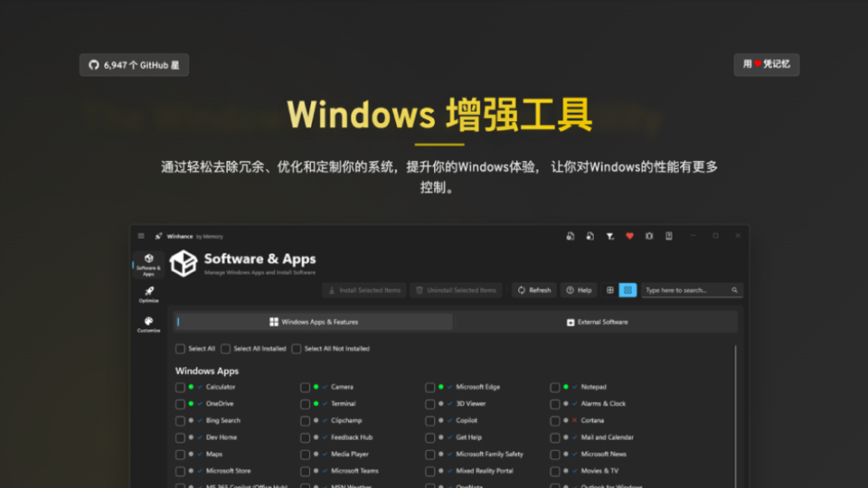Screen dimensions: 868x488
Task: Check the Mail and Calendar checkbox
Action: click(x=554, y=437)
